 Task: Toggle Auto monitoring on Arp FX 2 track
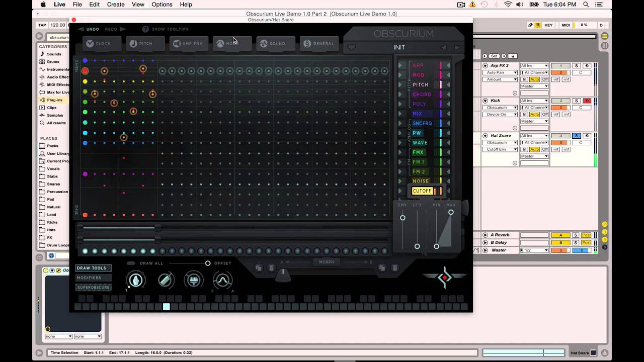click(534, 79)
